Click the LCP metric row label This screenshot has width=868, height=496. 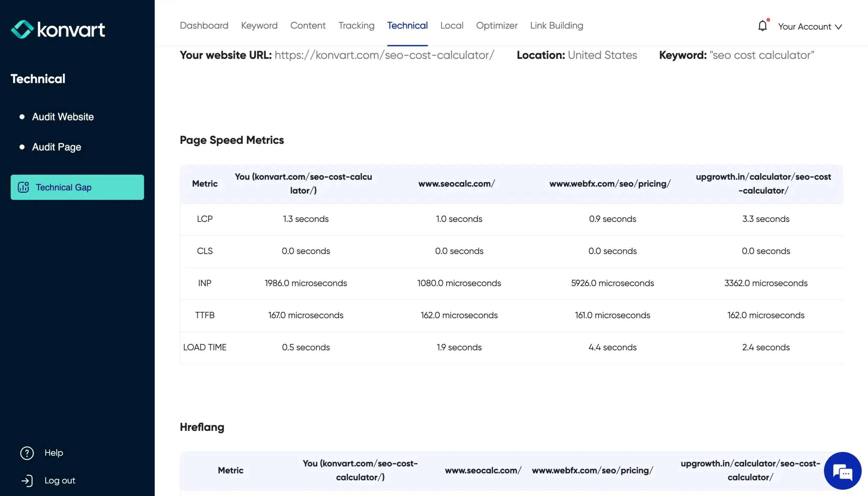(204, 219)
